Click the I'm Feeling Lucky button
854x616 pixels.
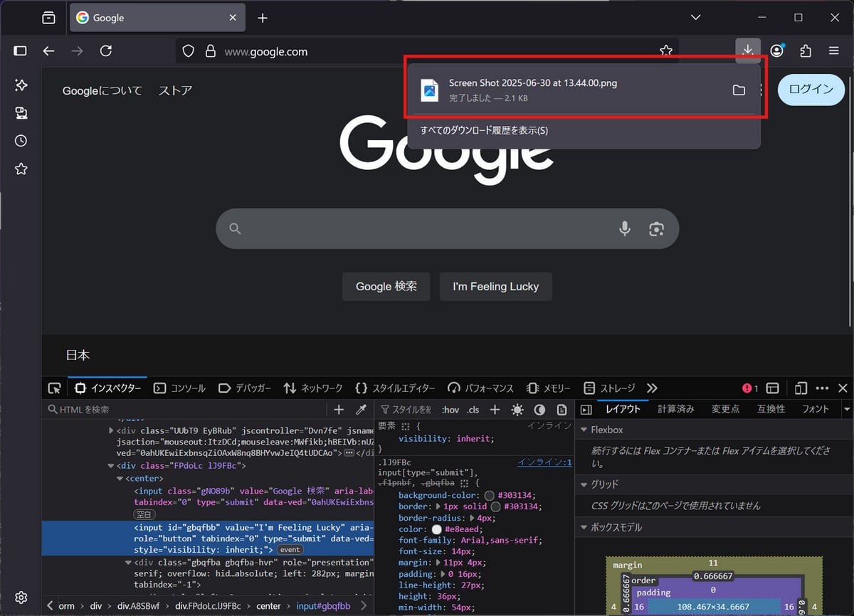(x=496, y=287)
